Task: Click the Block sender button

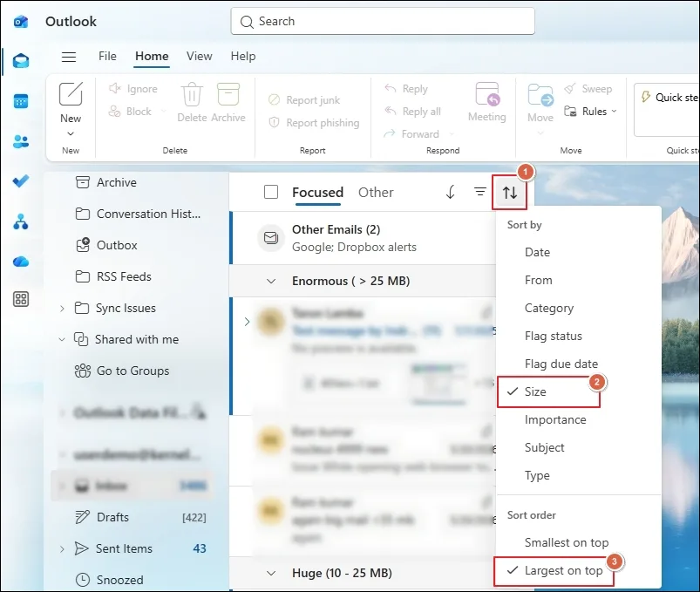Action: [x=131, y=112]
